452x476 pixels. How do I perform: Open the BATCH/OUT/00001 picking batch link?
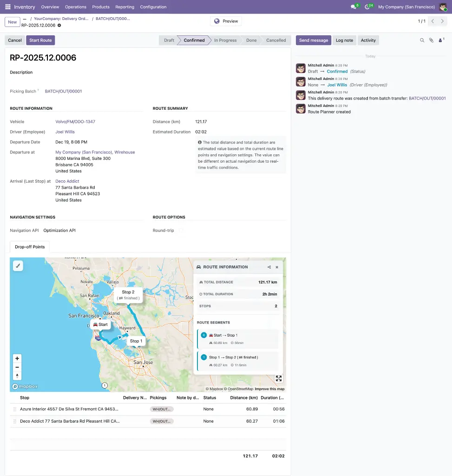click(x=63, y=91)
